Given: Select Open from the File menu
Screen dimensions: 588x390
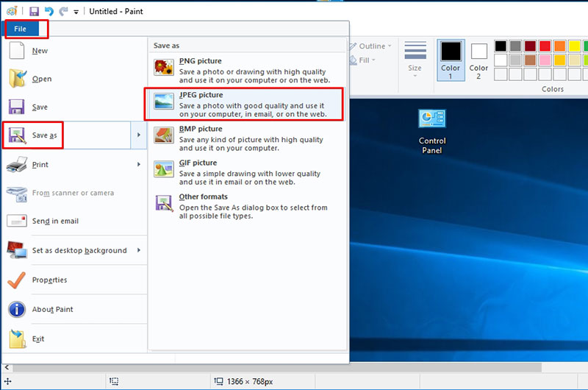Looking at the screenshot, I should [x=74, y=79].
